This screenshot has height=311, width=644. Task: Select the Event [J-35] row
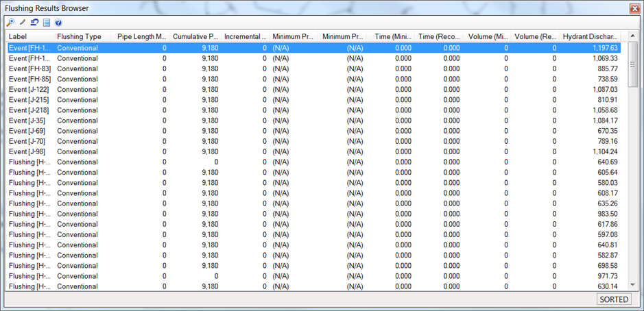[314, 121]
